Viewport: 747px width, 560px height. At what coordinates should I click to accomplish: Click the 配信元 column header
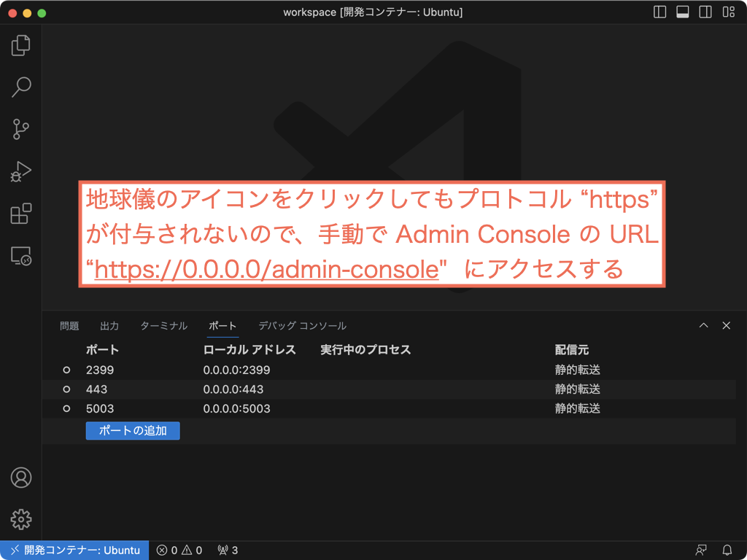tap(572, 350)
